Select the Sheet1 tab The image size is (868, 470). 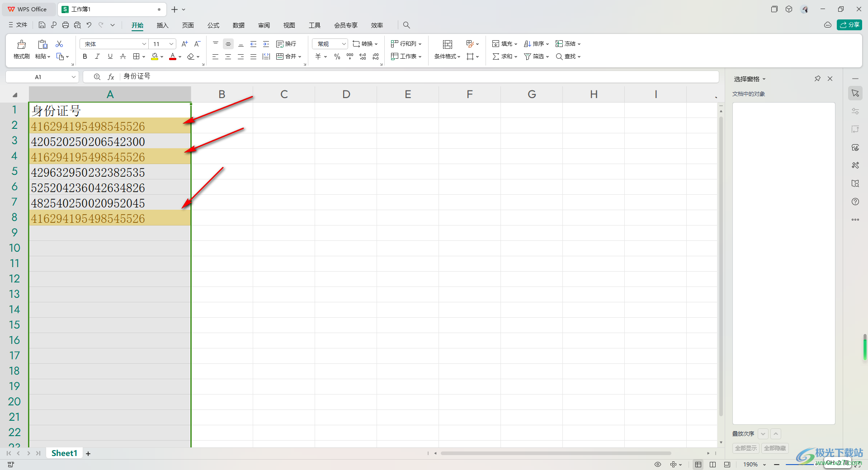click(64, 453)
